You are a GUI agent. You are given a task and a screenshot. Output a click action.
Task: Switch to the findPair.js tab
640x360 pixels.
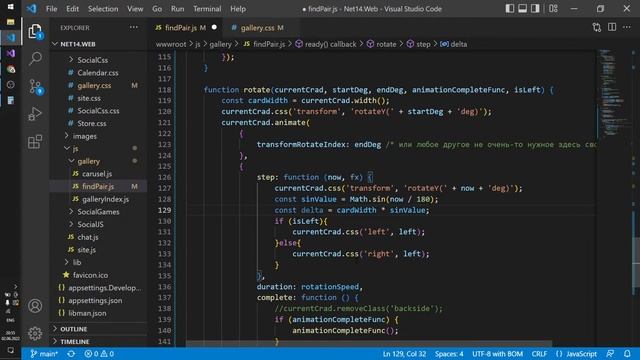tap(185, 28)
